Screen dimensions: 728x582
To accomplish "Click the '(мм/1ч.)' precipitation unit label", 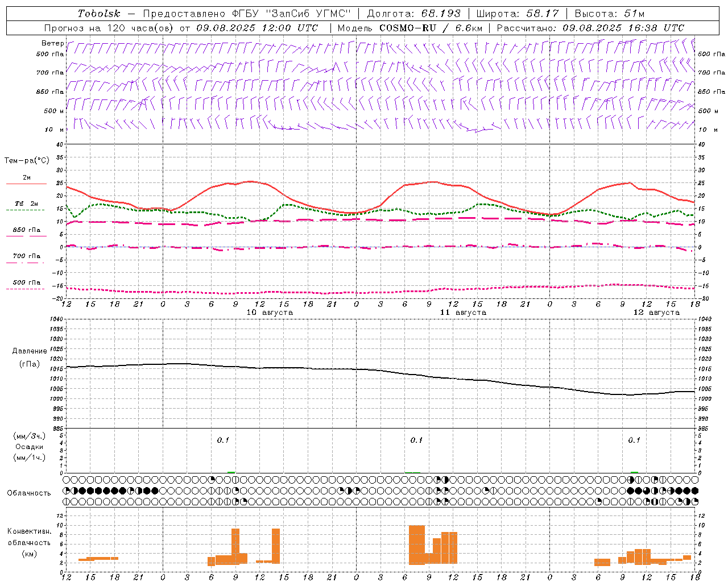I will pyautogui.click(x=30, y=458).
